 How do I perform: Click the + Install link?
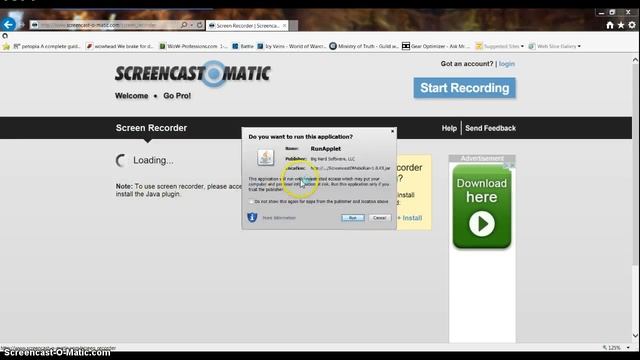[410, 218]
